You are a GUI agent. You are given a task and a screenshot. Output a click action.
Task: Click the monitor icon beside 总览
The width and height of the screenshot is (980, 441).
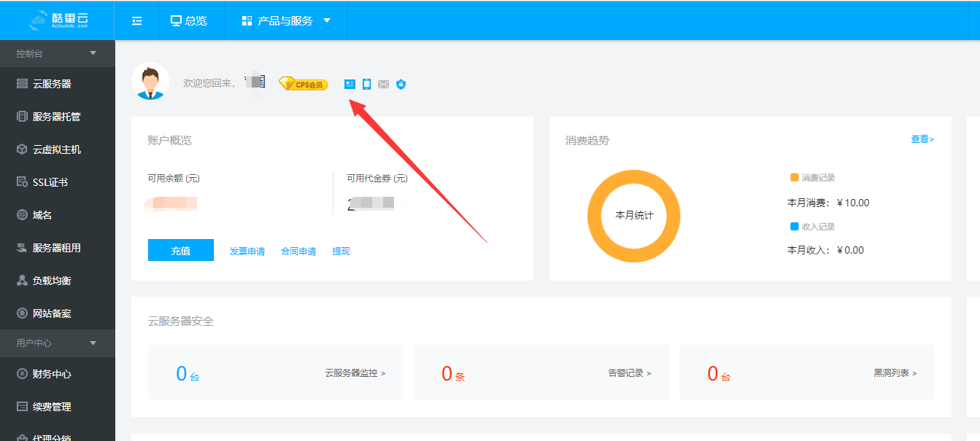click(176, 21)
